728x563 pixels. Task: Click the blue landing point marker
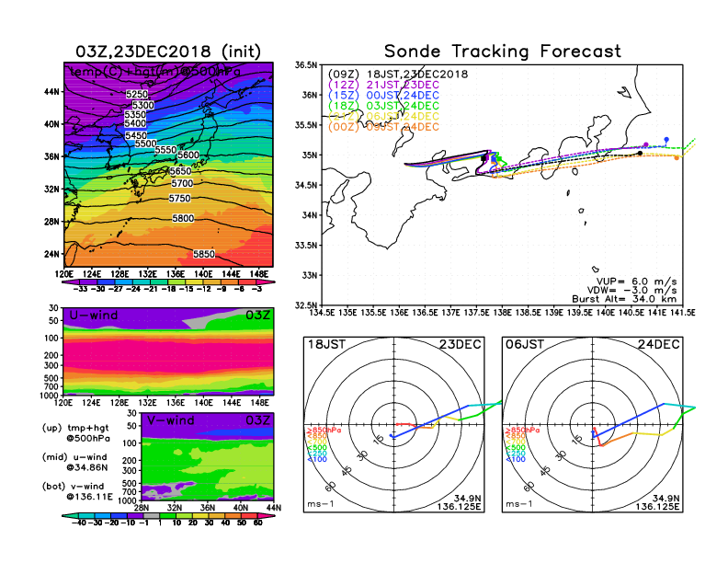[666, 140]
